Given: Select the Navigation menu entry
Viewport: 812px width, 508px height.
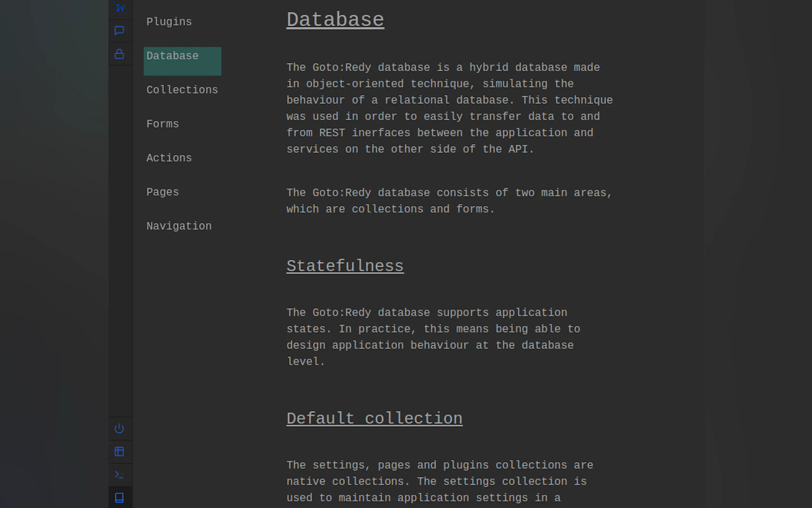Looking at the screenshot, I should [x=179, y=226].
